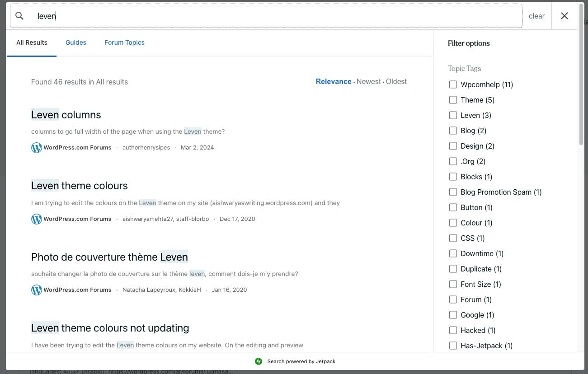Close the search overlay with X
The height and width of the screenshot is (374, 588).
coord(564,16)
